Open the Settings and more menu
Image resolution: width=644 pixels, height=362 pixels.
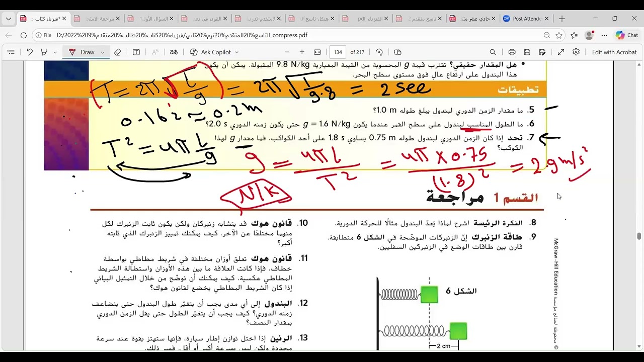(604, 35)
